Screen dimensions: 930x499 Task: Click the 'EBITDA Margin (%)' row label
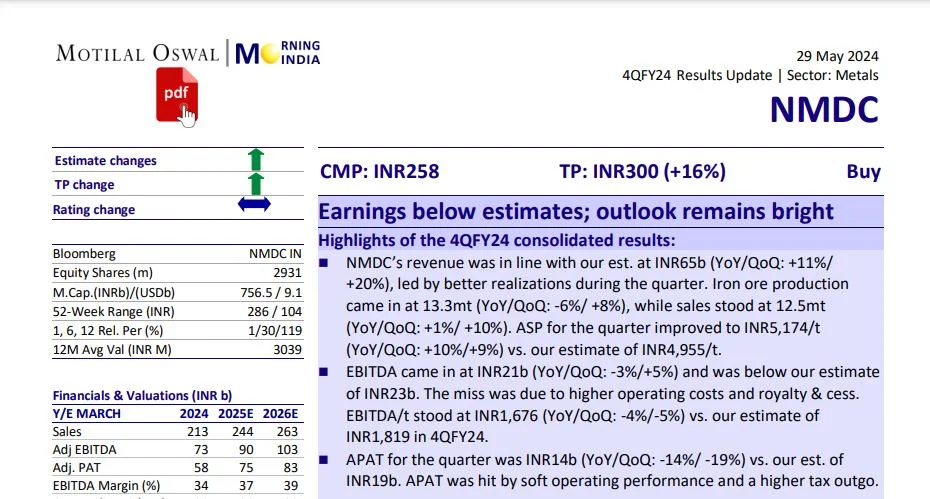click(107, 486)
